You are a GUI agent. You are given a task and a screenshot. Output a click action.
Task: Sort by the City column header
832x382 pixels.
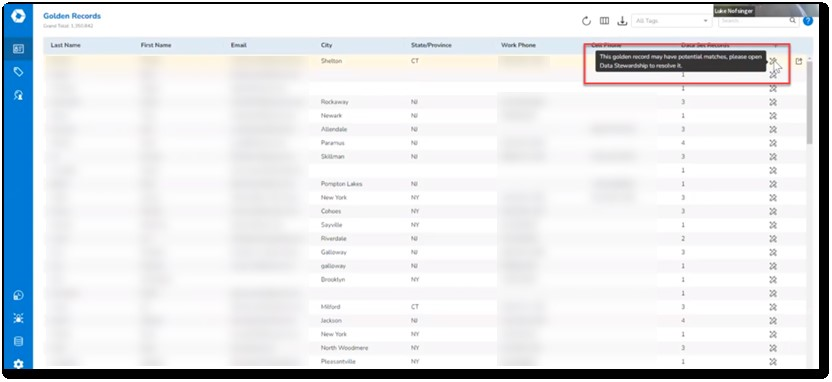coord(326,46)
